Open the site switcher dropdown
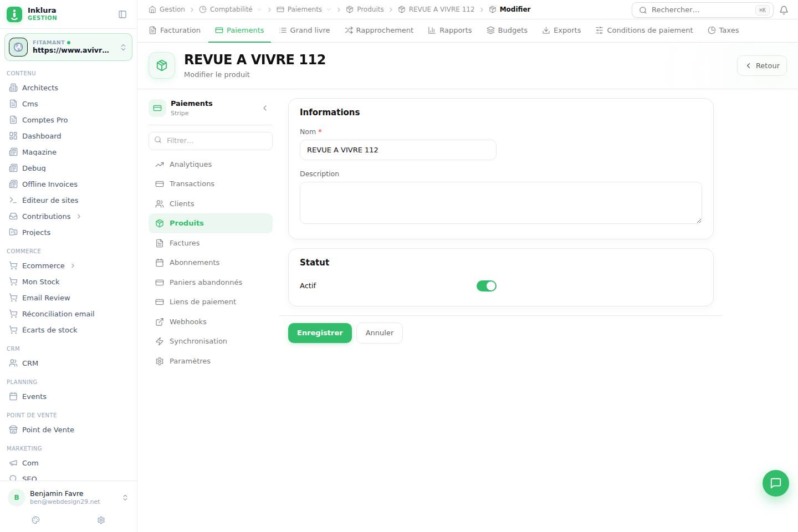 [x=69, y=47]
